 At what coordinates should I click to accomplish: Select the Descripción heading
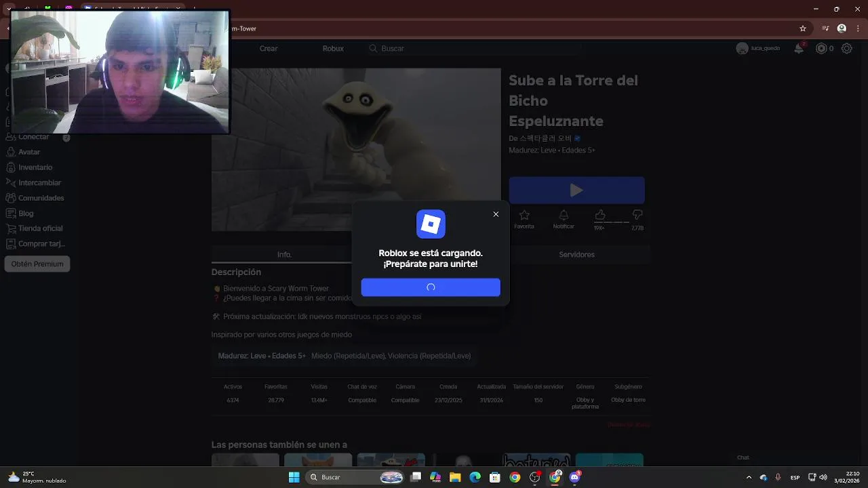click(236, 272)
